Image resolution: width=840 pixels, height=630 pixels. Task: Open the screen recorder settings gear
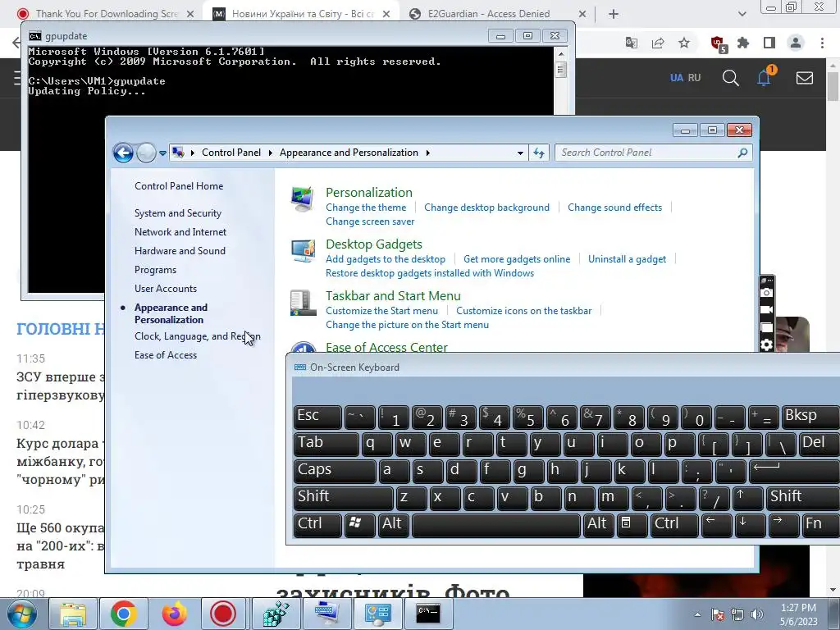pyautogui.click(x=767, y=345)
